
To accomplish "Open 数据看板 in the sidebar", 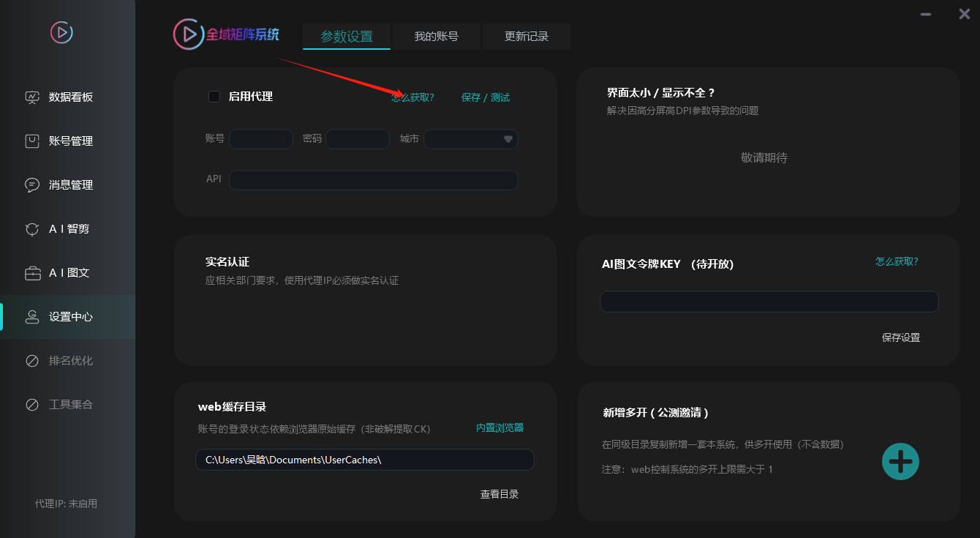I will click(68, 97).
